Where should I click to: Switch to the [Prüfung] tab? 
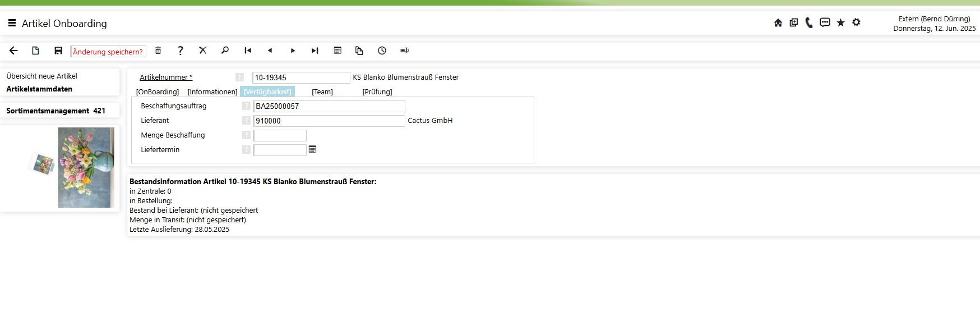[377, 92]
